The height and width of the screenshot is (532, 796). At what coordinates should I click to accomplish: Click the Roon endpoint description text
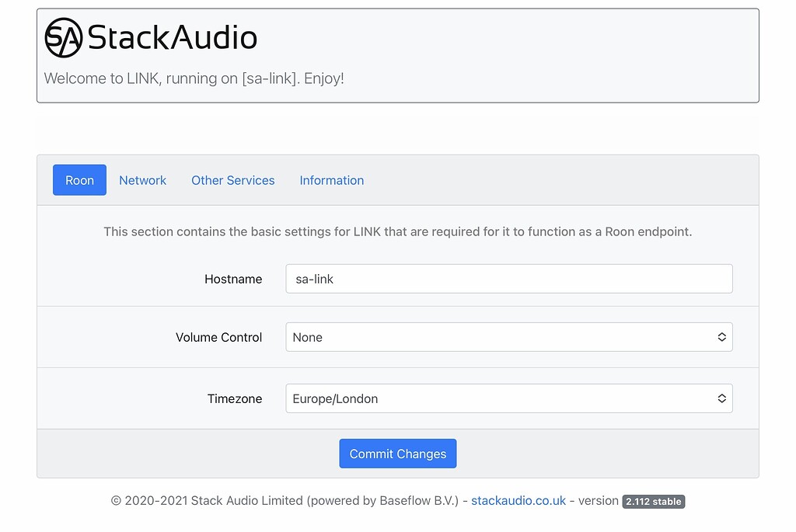(x=397, y=231)
